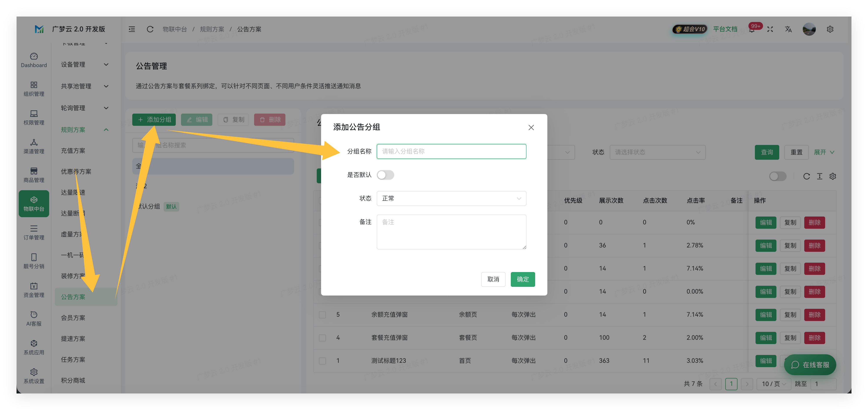The height and width of the screenshot is (410, 868).
Task: Toggle the switch above the table toolbar
Action: pos(778,176)
